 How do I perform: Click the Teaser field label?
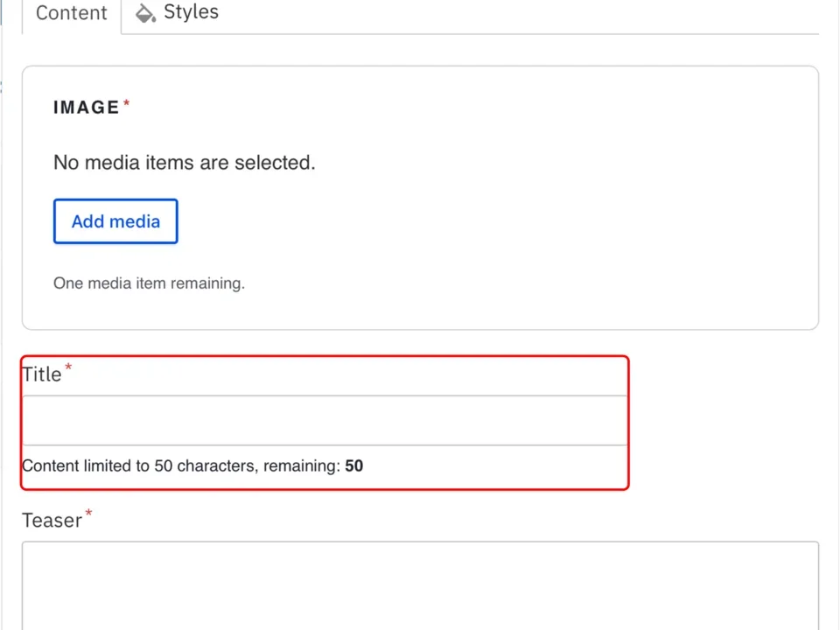click(x=52, y=520)
